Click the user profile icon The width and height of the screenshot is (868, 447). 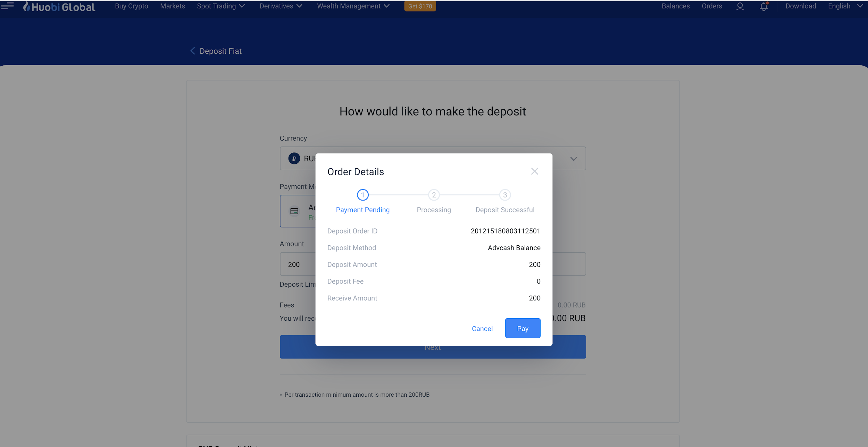pyautogui.click(x=740, y=7)
